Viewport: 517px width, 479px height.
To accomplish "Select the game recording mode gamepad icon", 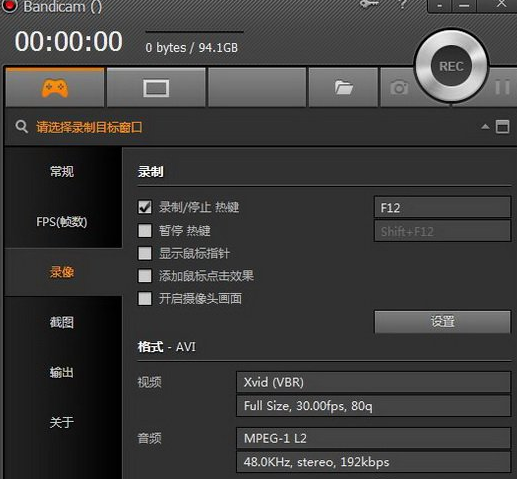I will pos(55,88).
